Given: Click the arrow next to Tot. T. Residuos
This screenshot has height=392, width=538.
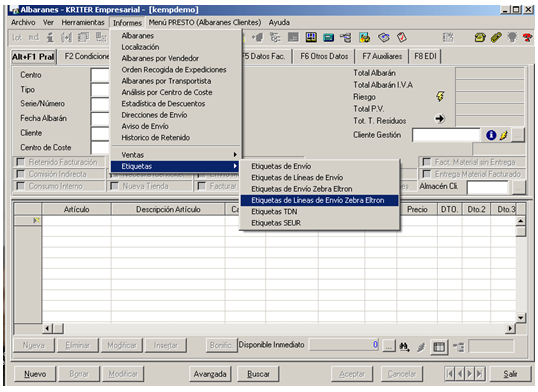Looking at the screenshot, I should click(440, 119).
